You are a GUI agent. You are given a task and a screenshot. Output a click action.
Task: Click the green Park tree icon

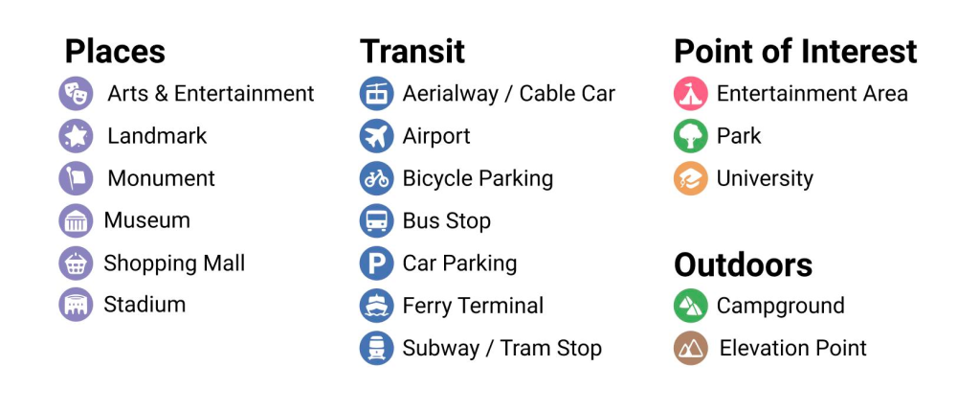click(x=690, y=136)
